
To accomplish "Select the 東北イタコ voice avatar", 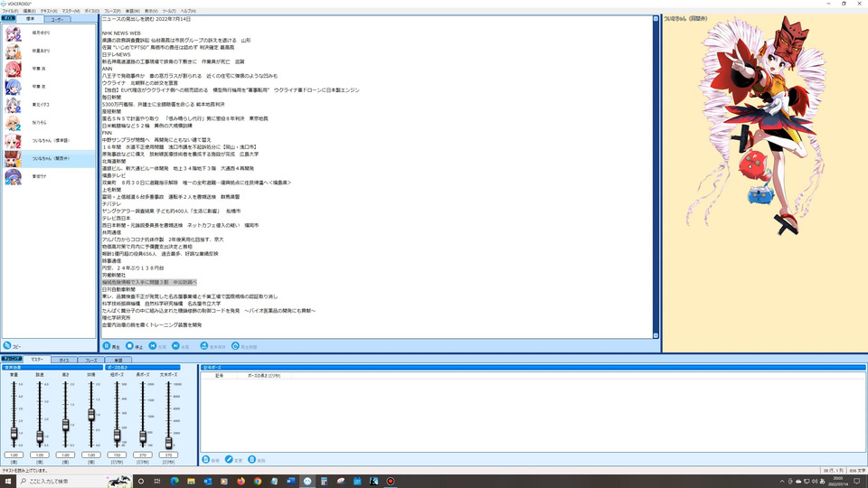I will [x=13, y=105].
